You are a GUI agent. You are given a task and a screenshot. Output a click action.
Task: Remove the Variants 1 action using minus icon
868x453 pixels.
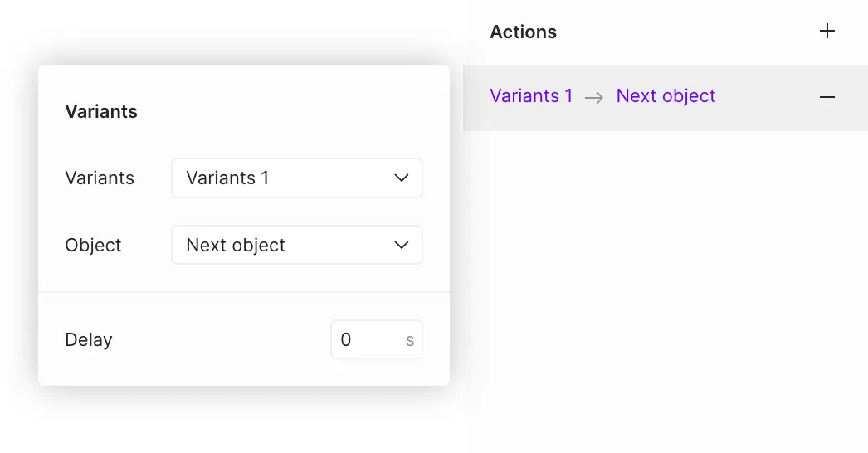coord(827,97)
